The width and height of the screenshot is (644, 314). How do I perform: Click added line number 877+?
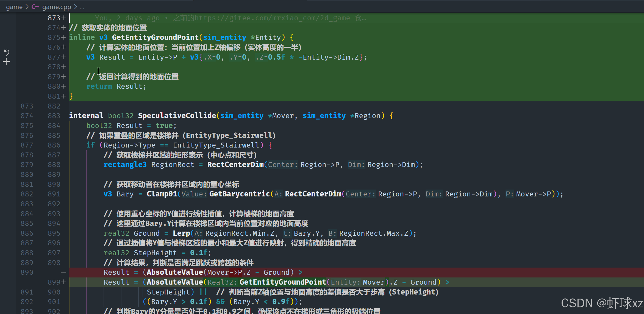pos(57,57)
